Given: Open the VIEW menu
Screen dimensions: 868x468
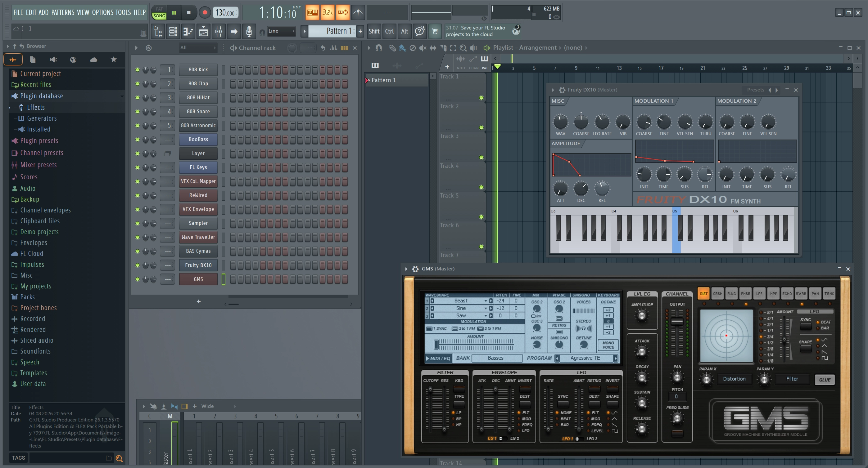Looking at the screenshot, I should 83,12.
